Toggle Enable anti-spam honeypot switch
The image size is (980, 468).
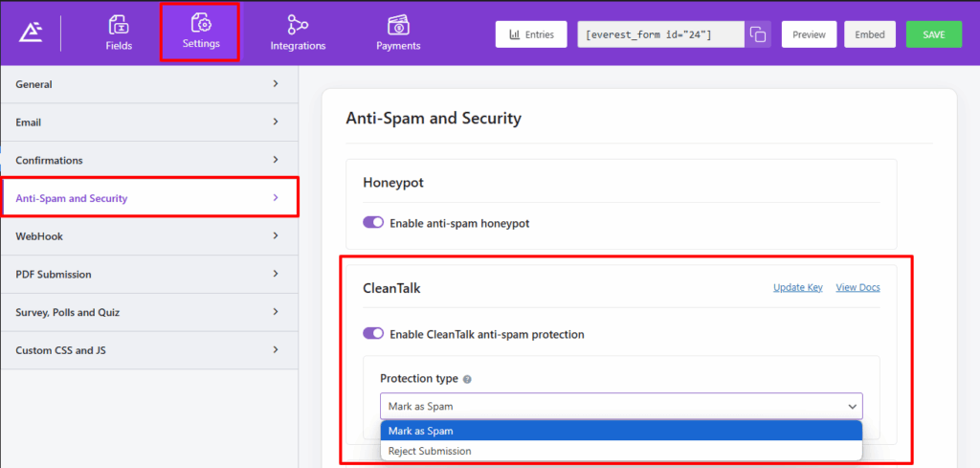pyautogui.click(x=373, y=222)
